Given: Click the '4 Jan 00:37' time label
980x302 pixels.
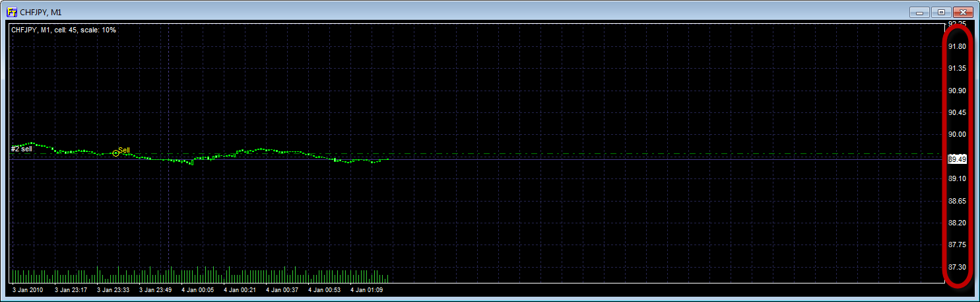Looking at the screenshot, I should coord(282,290).
